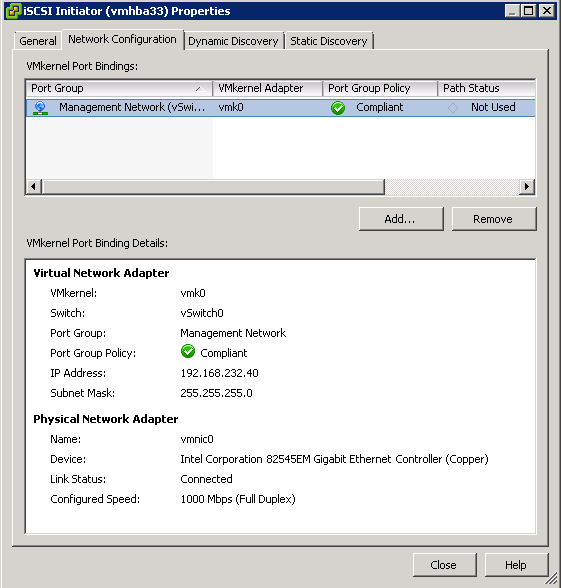
Task: Click the right scroll arrow of bindings list
Action: click(x=527, y=186)
